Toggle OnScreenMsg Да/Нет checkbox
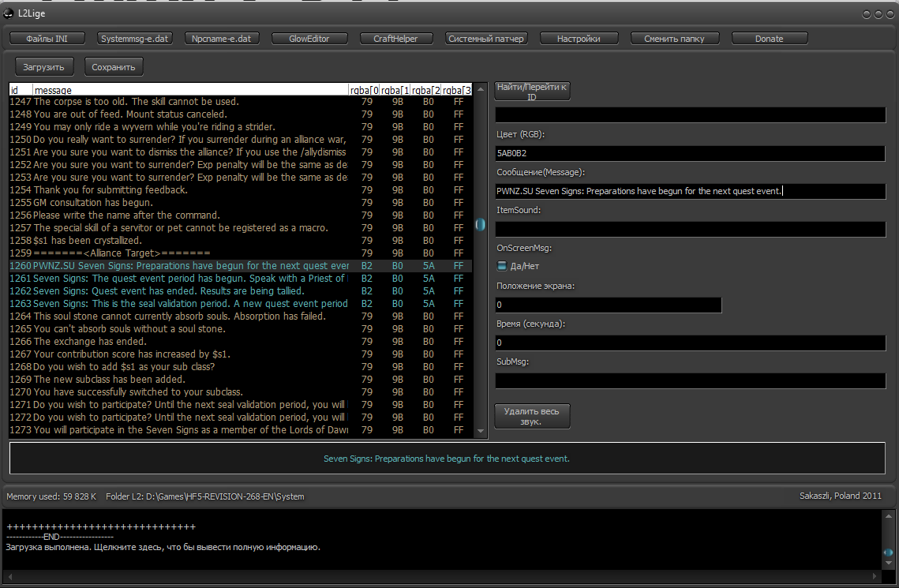This screenshot has height=588, width=899. (501, 266)
